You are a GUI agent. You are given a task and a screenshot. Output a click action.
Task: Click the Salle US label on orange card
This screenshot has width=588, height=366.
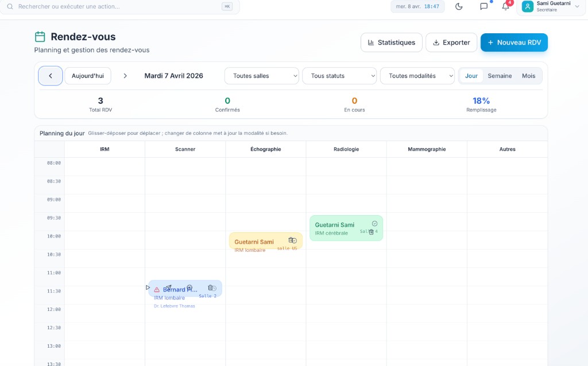point(287,248)
